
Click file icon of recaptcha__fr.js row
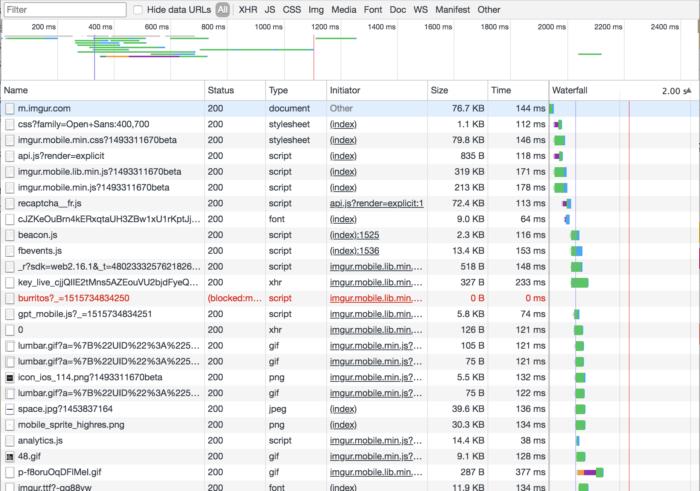coord(10,204)
